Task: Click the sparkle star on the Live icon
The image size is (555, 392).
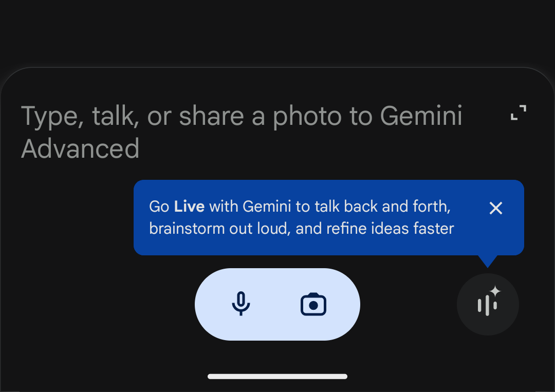Action: 495,291
